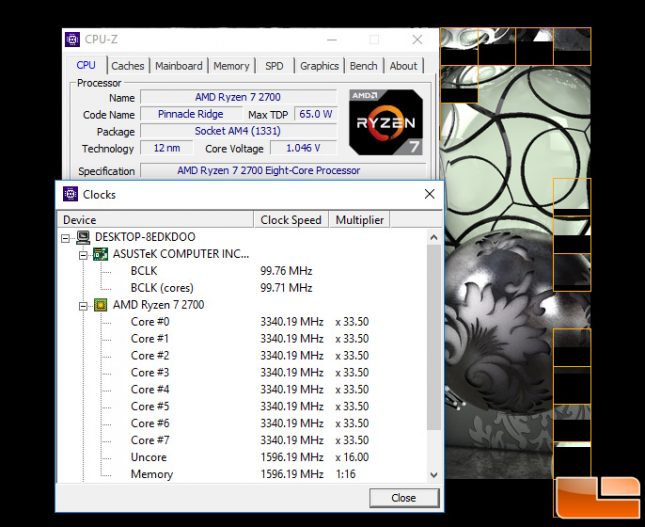
Task: Click the computer icon beside DESKTOP-8EDKDOO
Action: [x=83, y=237]
